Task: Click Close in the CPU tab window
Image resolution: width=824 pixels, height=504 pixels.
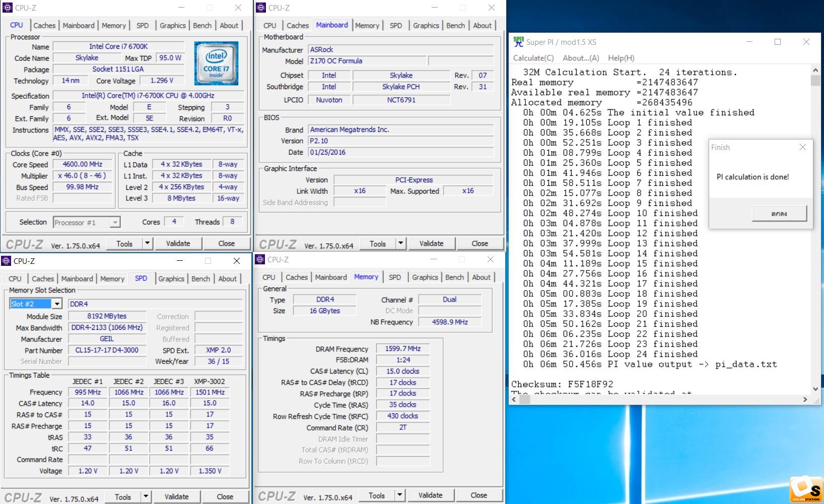Action: 227,243
